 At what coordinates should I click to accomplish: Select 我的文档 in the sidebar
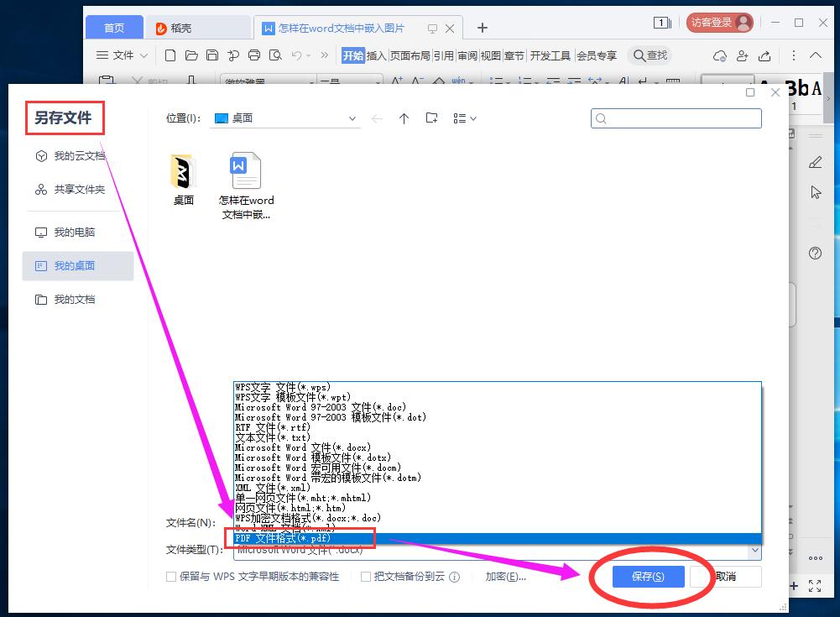click(74, 299)
